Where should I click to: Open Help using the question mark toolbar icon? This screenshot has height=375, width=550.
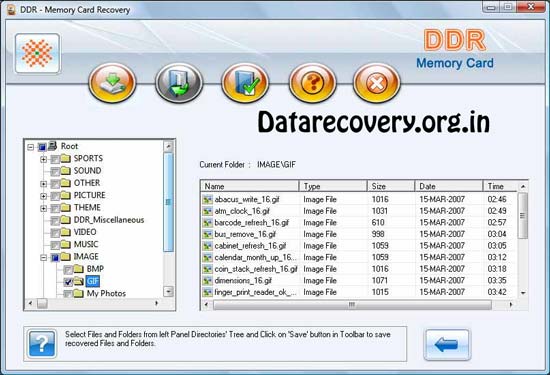[312, 83]
